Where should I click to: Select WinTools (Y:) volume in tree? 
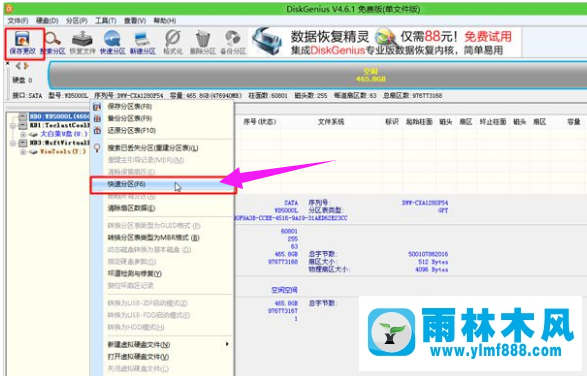(x=63, y=152)
